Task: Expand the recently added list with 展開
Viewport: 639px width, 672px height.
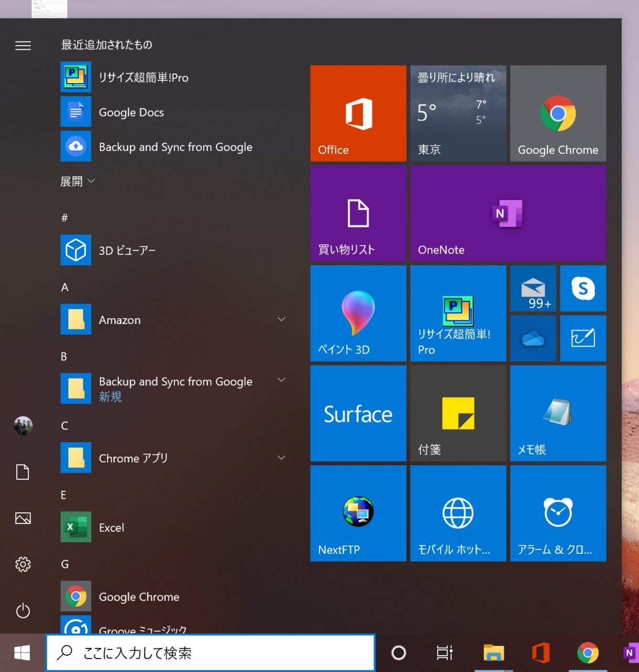Action: click(x=77, y=182)
